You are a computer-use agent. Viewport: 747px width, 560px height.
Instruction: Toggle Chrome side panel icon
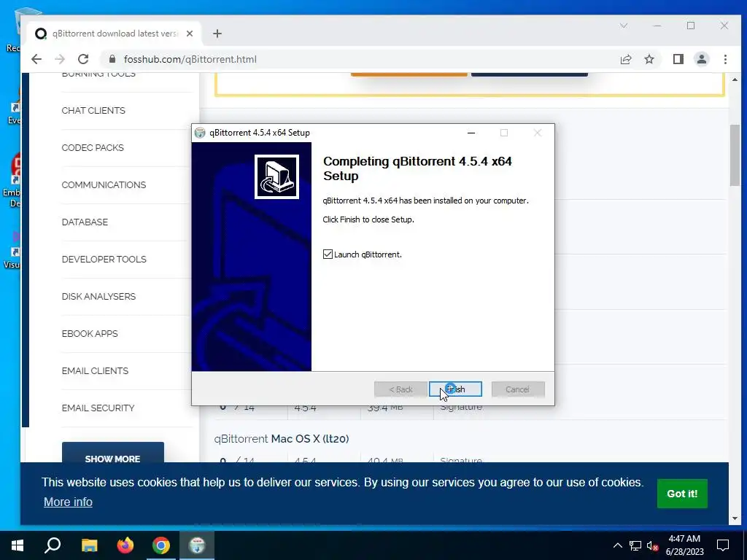tap(678, 59)
